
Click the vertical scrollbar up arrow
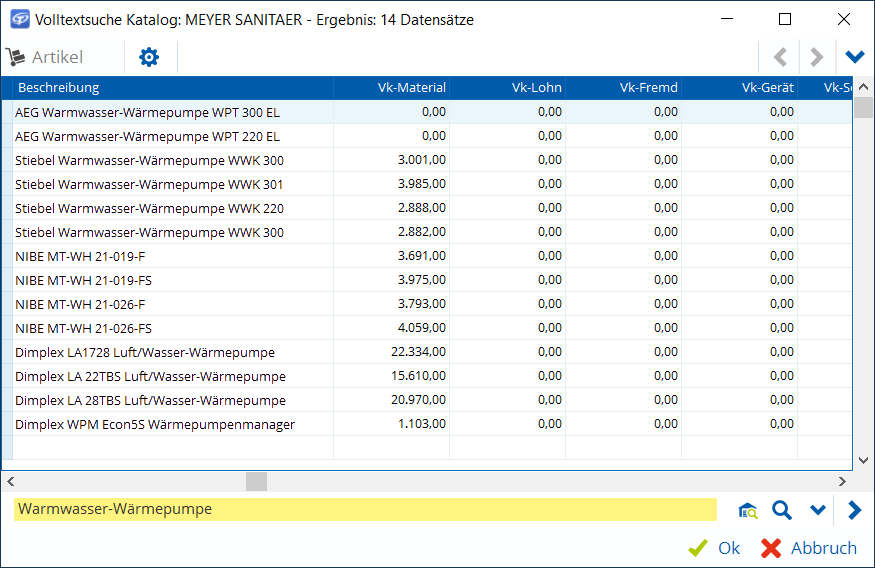point(863,86)
